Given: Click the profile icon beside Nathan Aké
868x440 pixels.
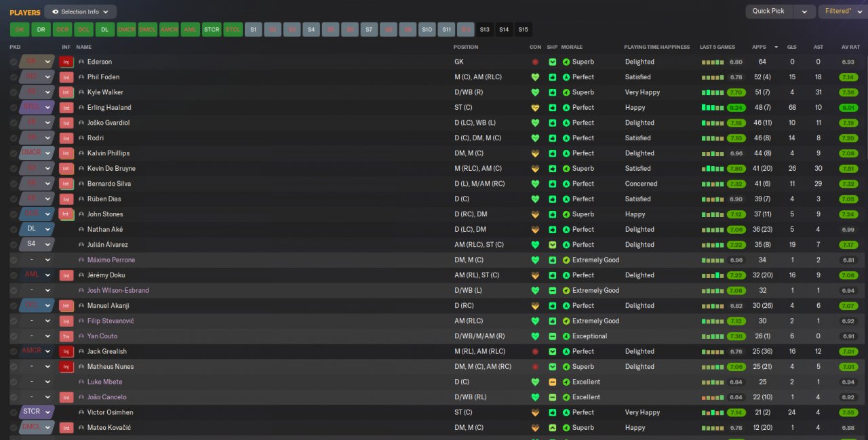Looking at the screenshot, I should [x=81, y=230].
